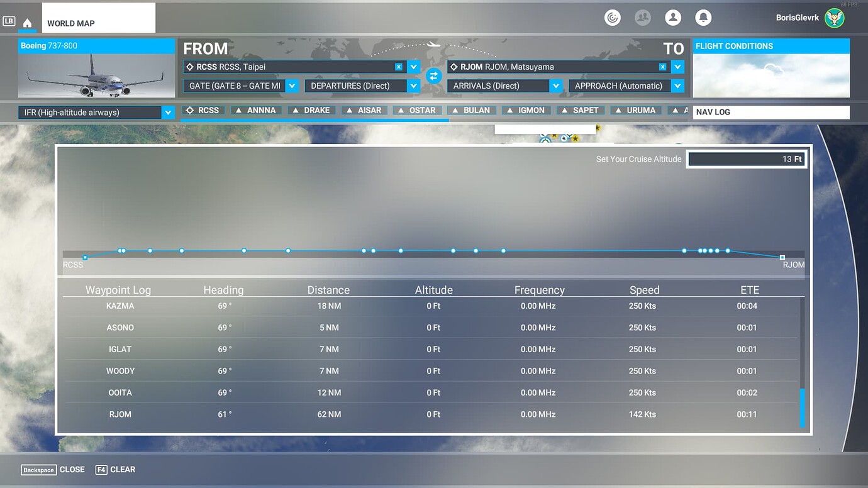This screenshot has height=488, width=868.
Task: Click the notifications bell icon
Action: click(703, 18)
